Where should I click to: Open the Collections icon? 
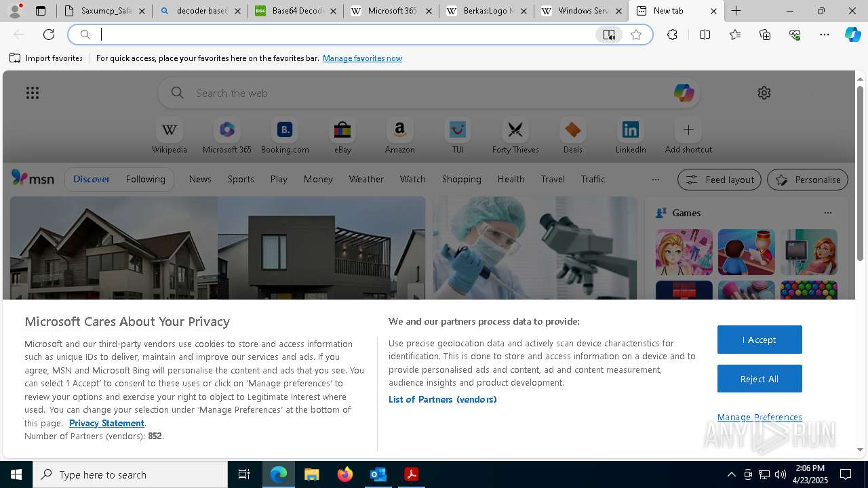pyautogui.click(x=765, y=35)
